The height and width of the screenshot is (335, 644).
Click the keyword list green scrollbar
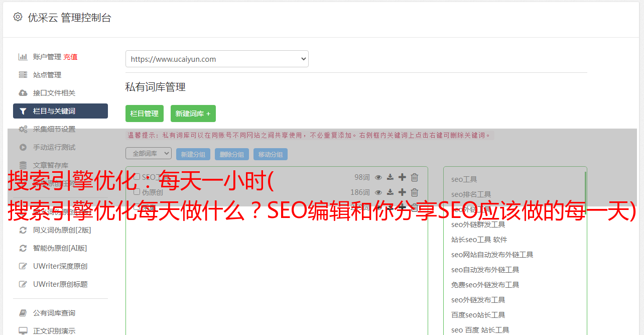click(x=585, y=193)
